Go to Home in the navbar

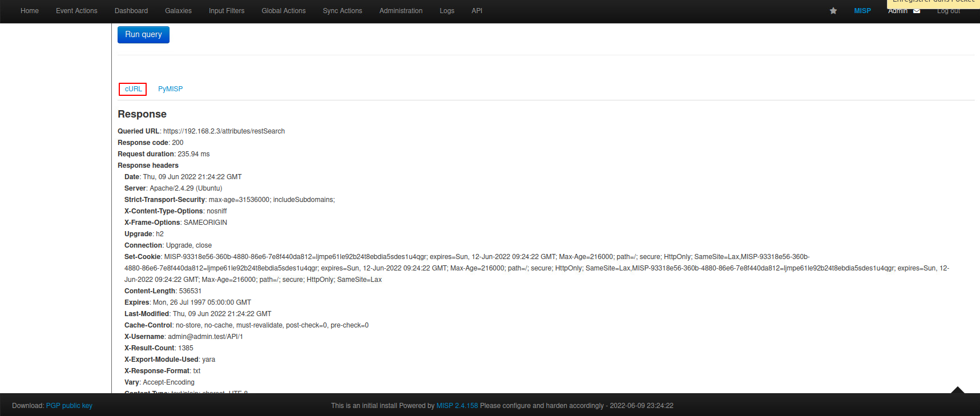tap(30, 11)
